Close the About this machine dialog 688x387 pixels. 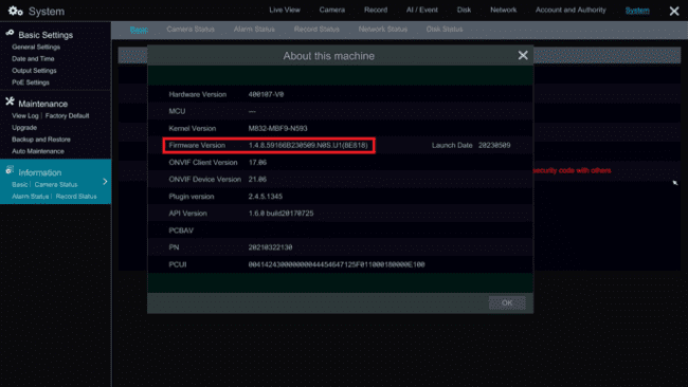[523, 55]
